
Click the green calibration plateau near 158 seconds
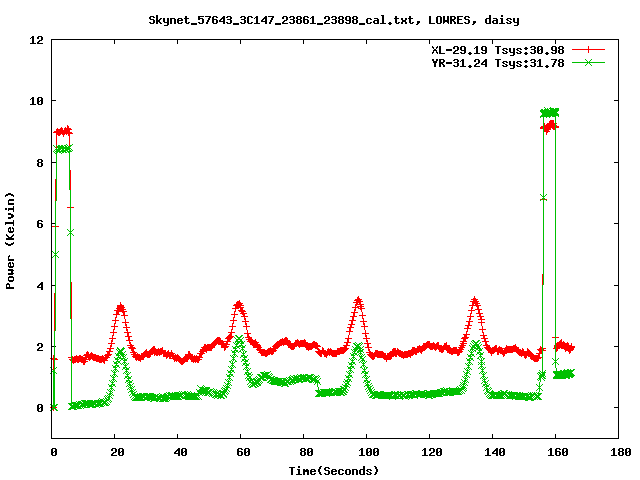549,113
